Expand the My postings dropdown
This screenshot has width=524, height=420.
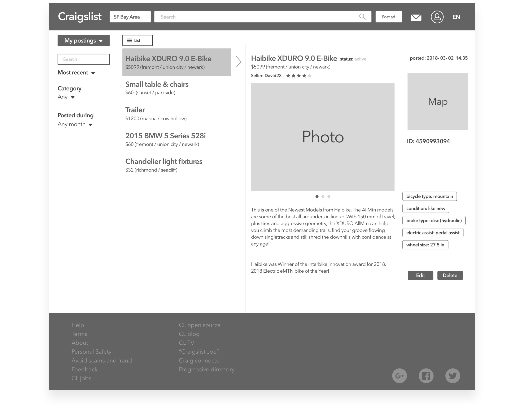83,41
